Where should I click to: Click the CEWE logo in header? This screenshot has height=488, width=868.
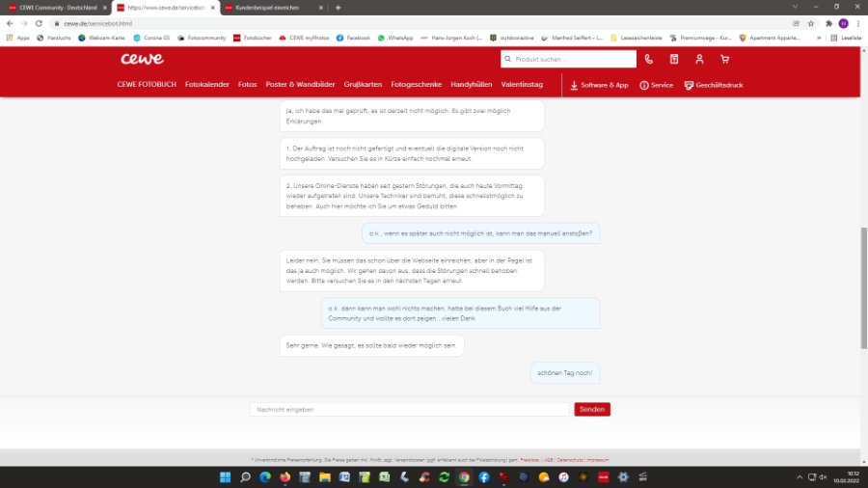click(x=143, y=59)
